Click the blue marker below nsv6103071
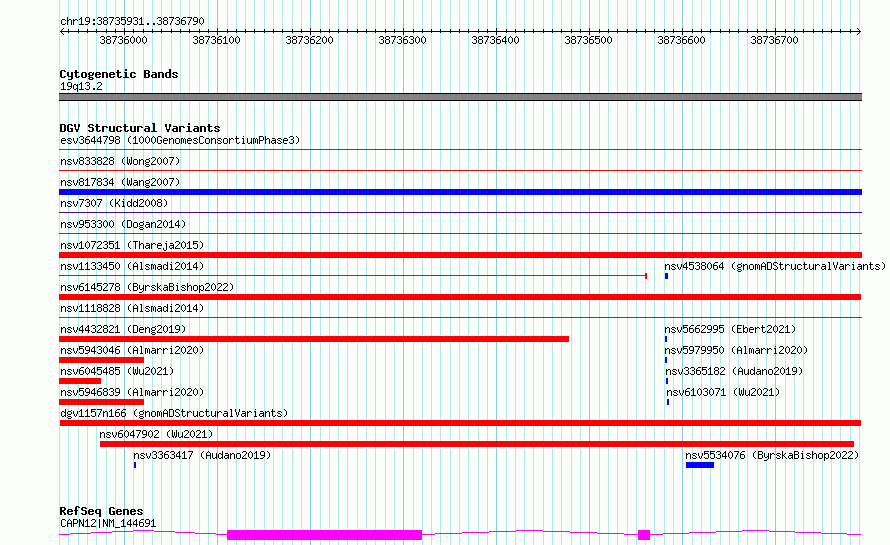The image size is (890, 545). pyautogui.click(x=668, y=402)
